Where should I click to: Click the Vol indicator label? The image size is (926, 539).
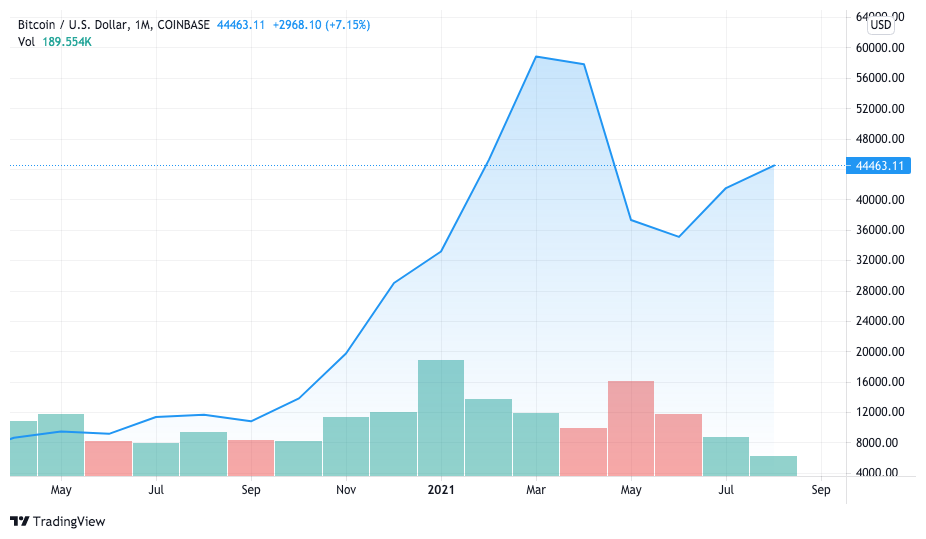[x=27, y=41]
